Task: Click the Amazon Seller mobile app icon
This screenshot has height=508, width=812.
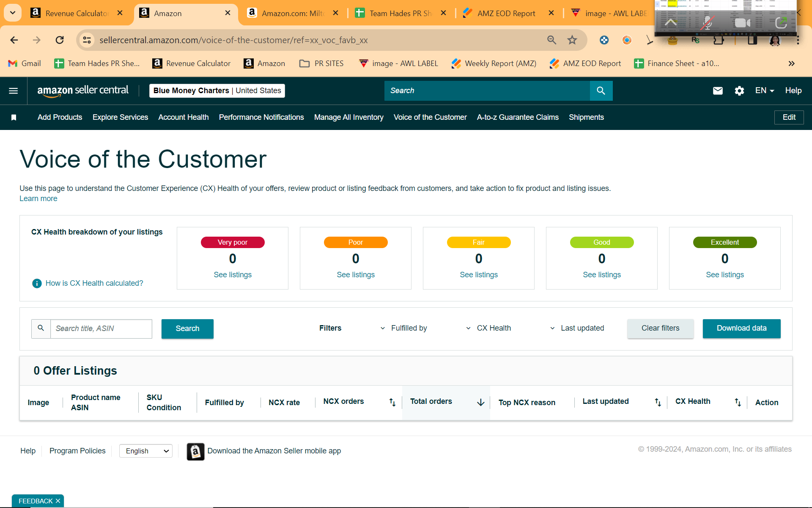Action: click(195, 451)
